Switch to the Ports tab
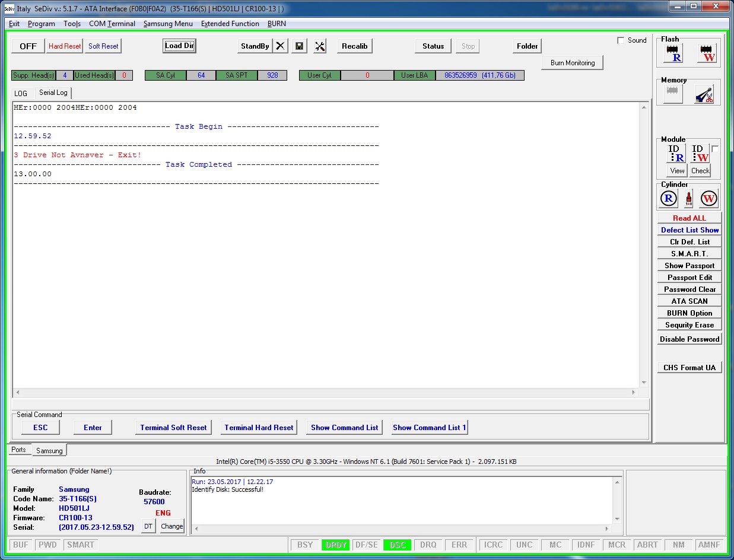 coord(19,450)
